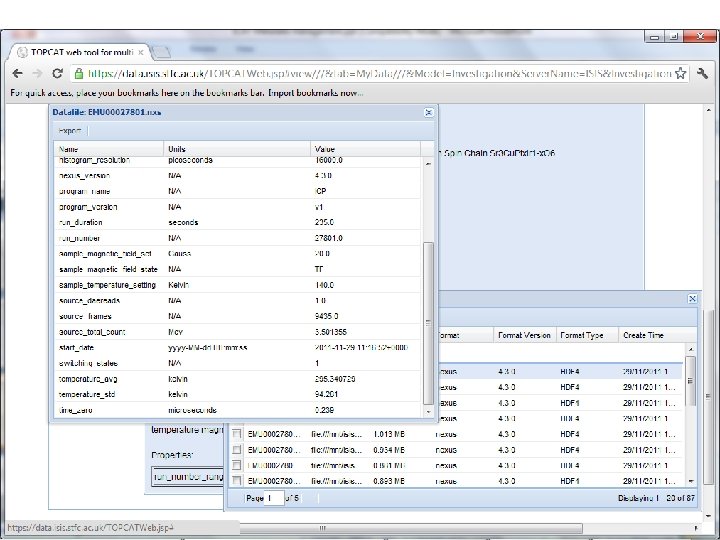This screenshot has height=540, width=720.
Task: Check the box for the 0.893 MB file
Action: coord(237,478)
